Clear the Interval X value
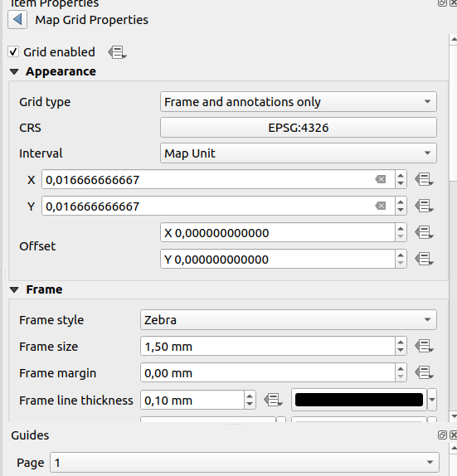Image resolution: width=457 pixels, height=476 pixels. [381, 179]
